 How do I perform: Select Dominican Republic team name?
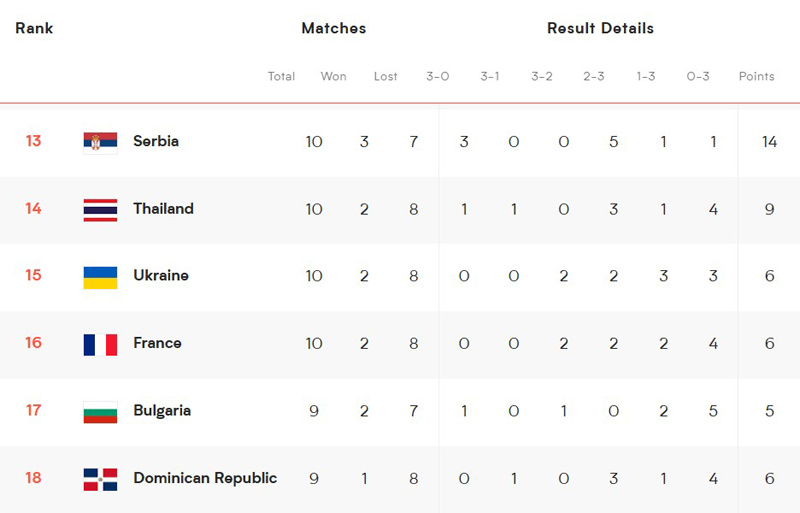tap(205, 478)
